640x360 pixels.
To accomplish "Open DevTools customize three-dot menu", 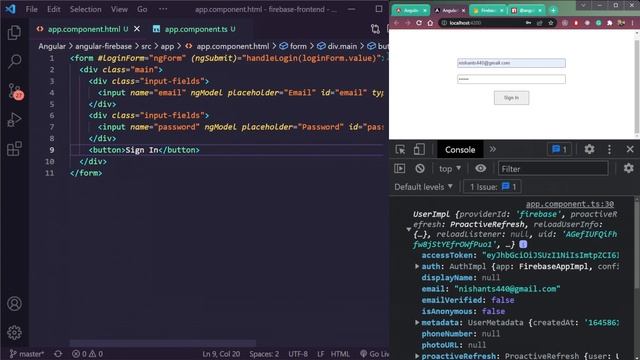I will tap(609, 149).
